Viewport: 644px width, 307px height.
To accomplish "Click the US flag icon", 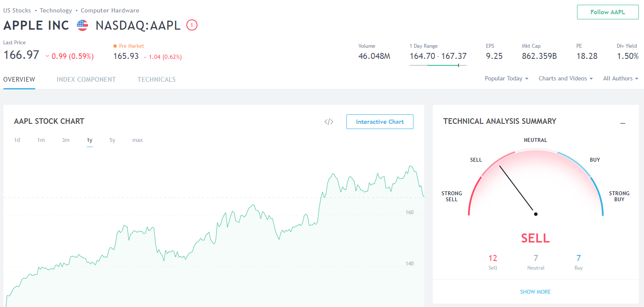I will click(82, 25).
